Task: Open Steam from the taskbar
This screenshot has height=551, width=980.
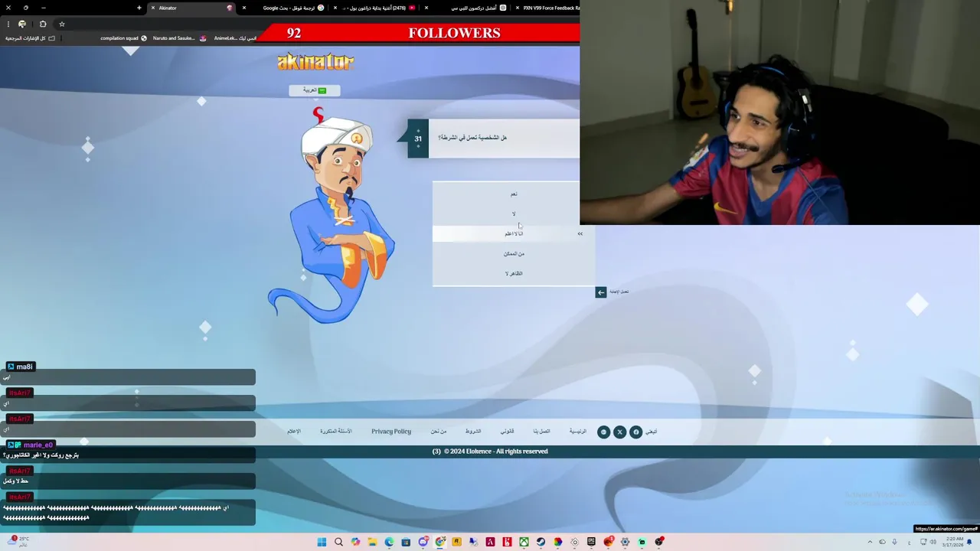Action: click(x=541, y=542)
